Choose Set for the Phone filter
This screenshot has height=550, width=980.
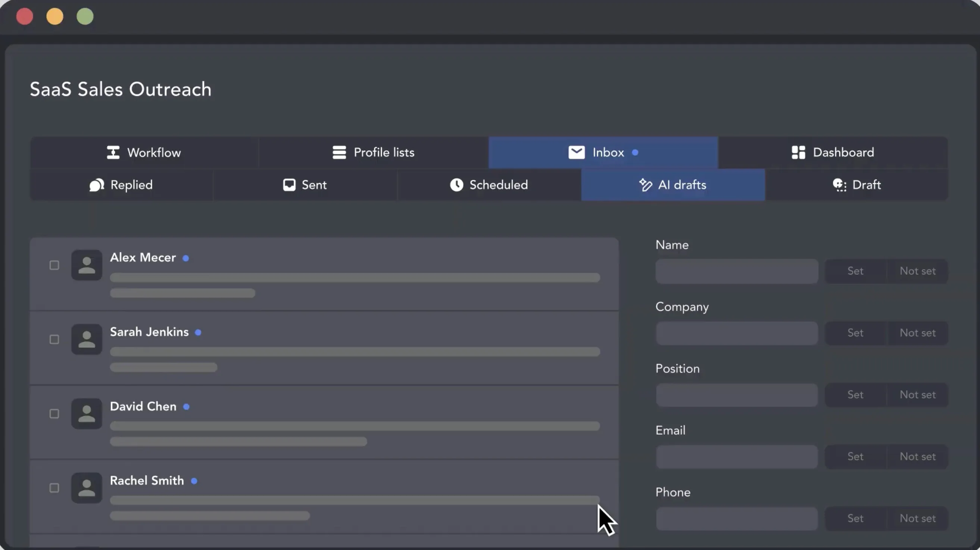(855, 518)
